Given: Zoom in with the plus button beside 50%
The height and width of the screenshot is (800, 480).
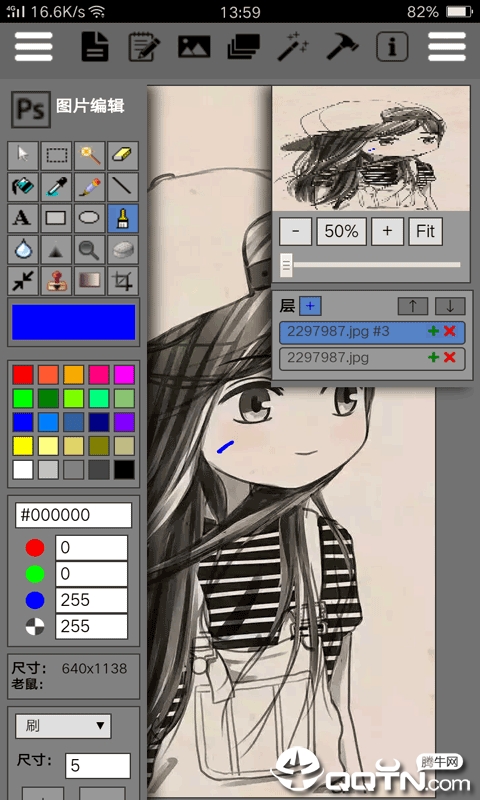Looking at the screenshot, I should [x=387, y=232].
